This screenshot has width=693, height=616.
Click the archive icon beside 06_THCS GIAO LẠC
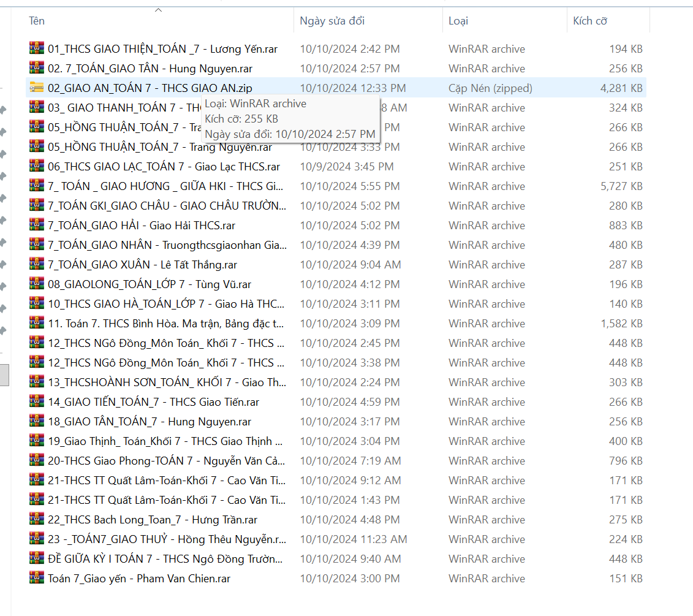click(37, 166)
